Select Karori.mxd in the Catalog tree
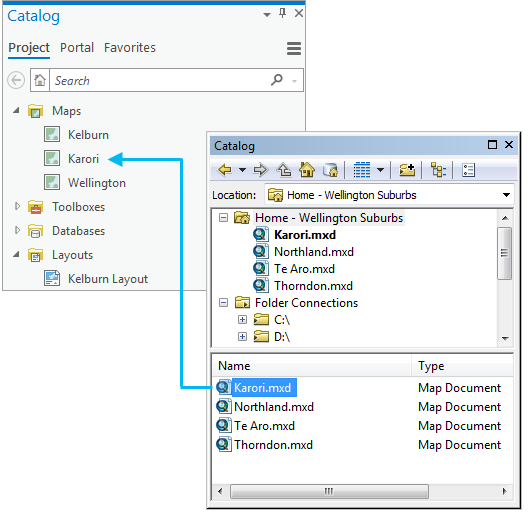The height and width of the screenshot is (517, 528). 305,234
